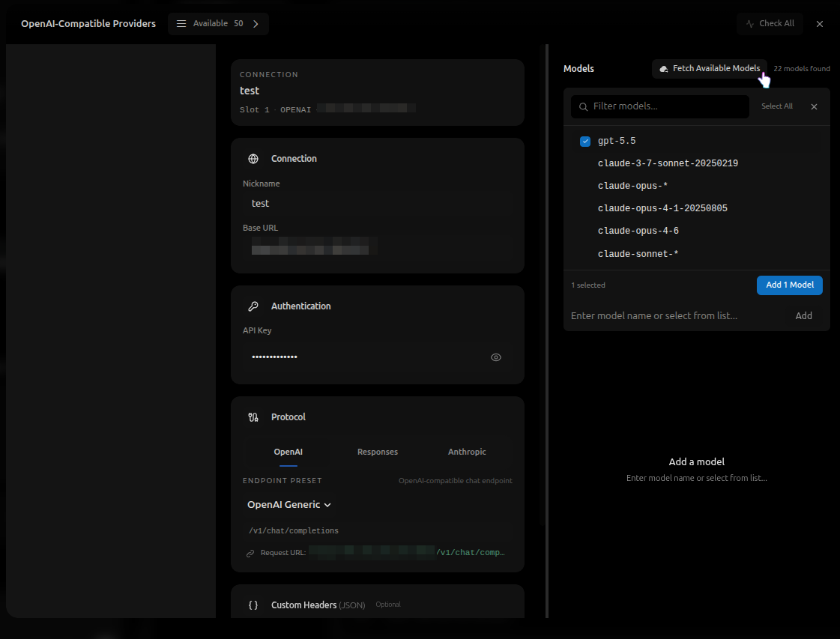Open the OpenAI Generic endpoint preset dropdown
840x639 pixels.
[289, 505]
